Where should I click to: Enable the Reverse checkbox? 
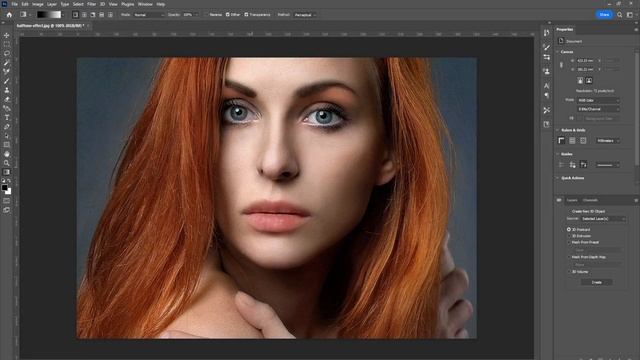206,15
